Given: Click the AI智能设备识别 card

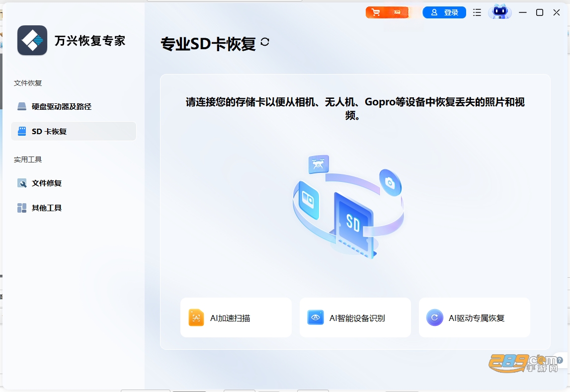Looking at the screenshot, I should pyautogui.click(x=355, y=318).
